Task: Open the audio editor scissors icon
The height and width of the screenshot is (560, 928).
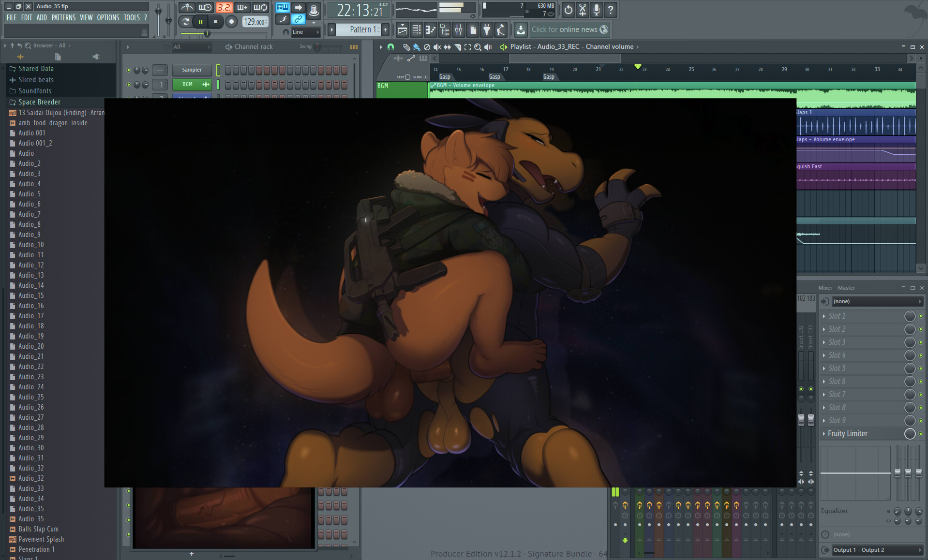Action: click(583, 9)
